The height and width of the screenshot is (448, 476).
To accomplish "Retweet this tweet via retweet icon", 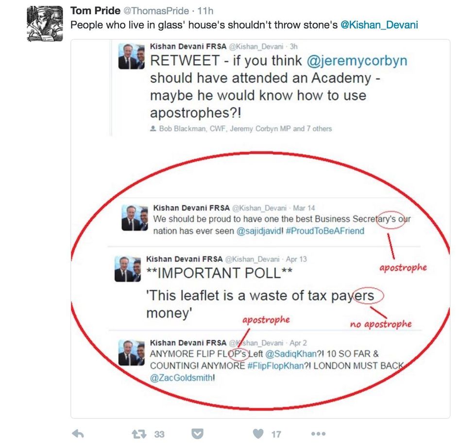I will tap(139, 434).
